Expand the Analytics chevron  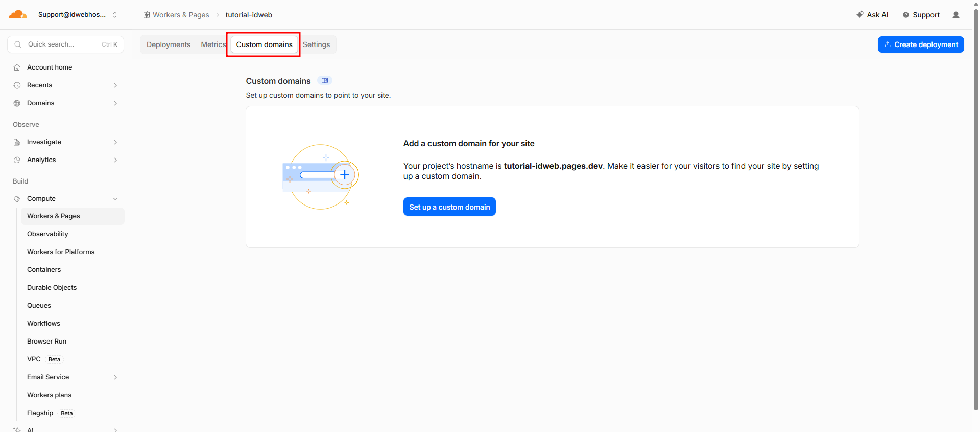115,160
